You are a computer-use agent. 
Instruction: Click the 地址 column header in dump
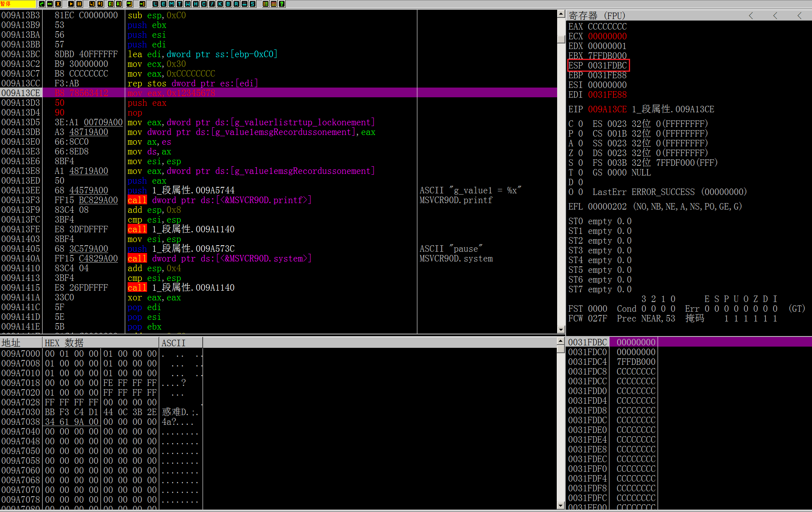[x=21, y=343]
